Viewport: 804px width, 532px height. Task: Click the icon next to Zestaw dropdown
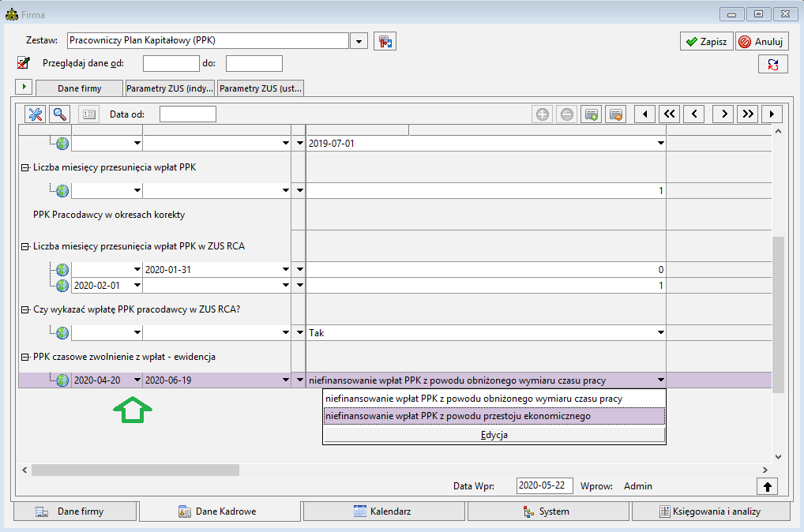point(385,41)
